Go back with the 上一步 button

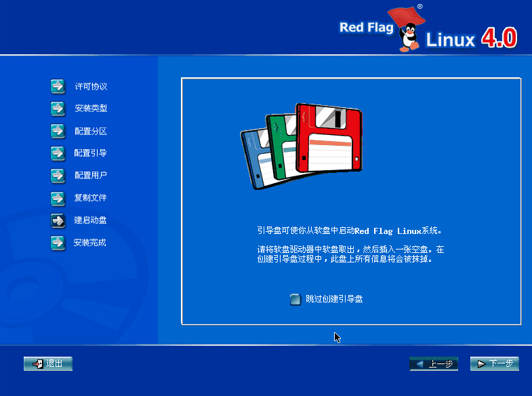(434, 363)
